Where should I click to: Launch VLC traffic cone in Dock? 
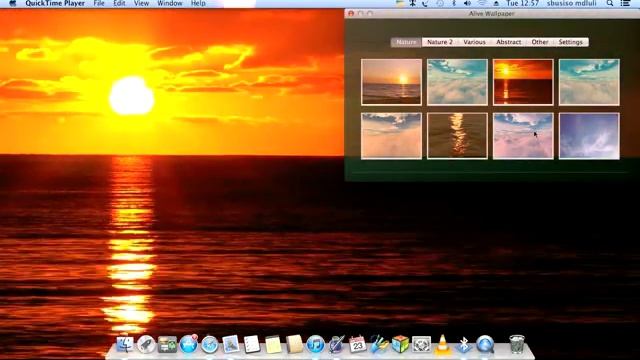coord(442,344)
